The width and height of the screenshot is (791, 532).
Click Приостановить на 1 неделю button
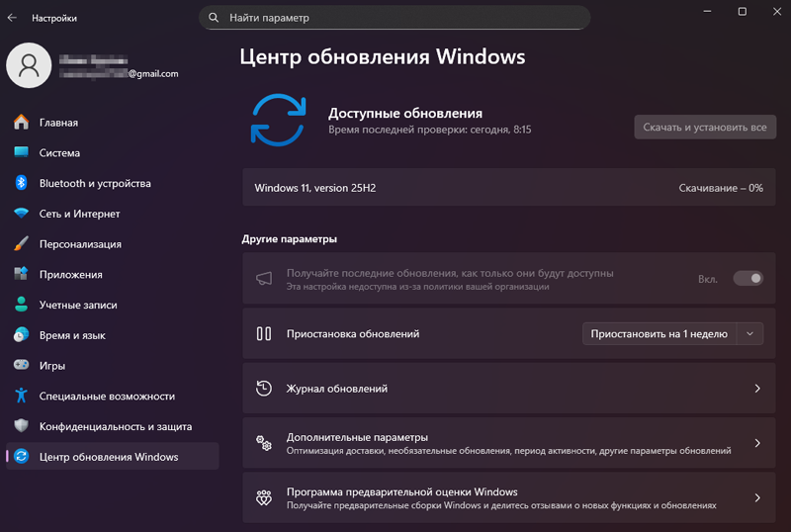[x=659, y=334]
